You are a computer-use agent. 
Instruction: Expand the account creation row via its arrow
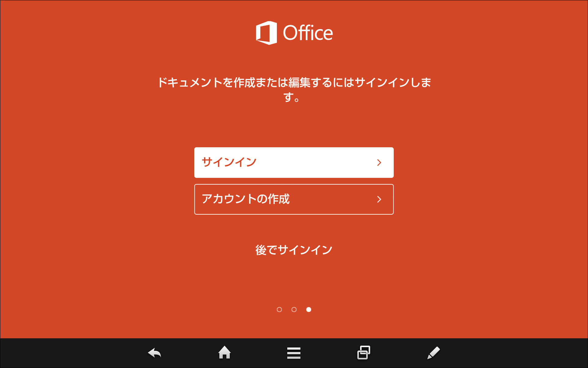pyautogui.click(x=379, y=199)
